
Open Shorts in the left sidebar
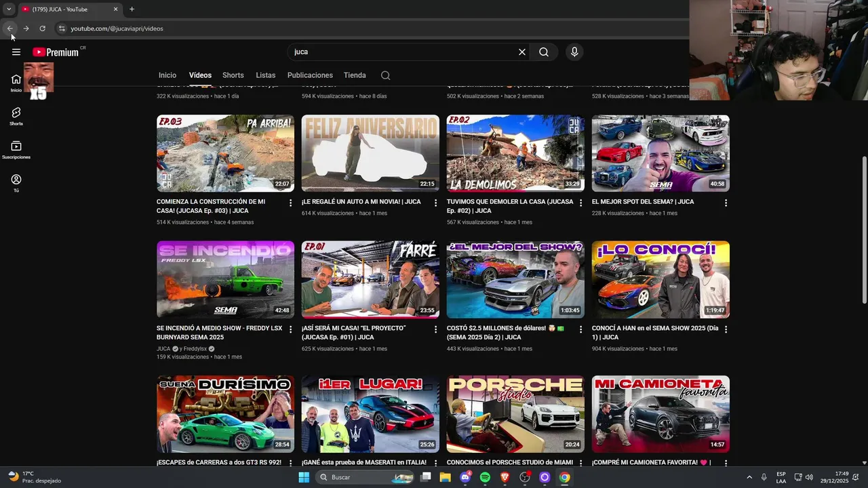click(x=16, y=116)
